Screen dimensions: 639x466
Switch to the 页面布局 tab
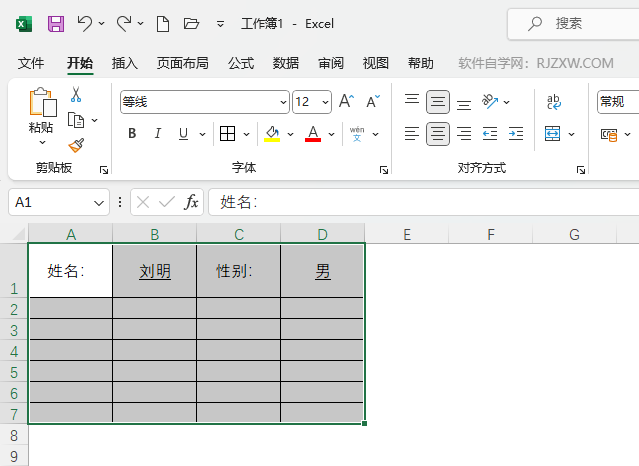(x=183, y=63)
